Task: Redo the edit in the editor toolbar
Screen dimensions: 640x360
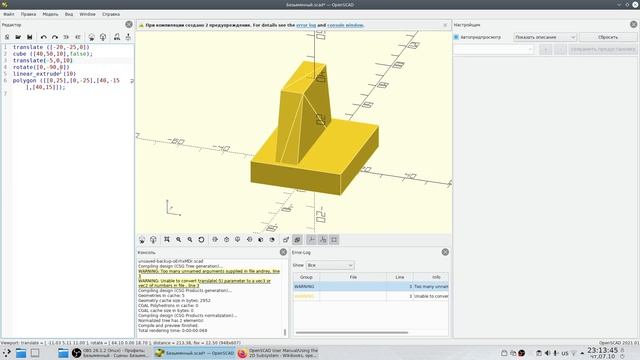Action: [x=55, y=37]
